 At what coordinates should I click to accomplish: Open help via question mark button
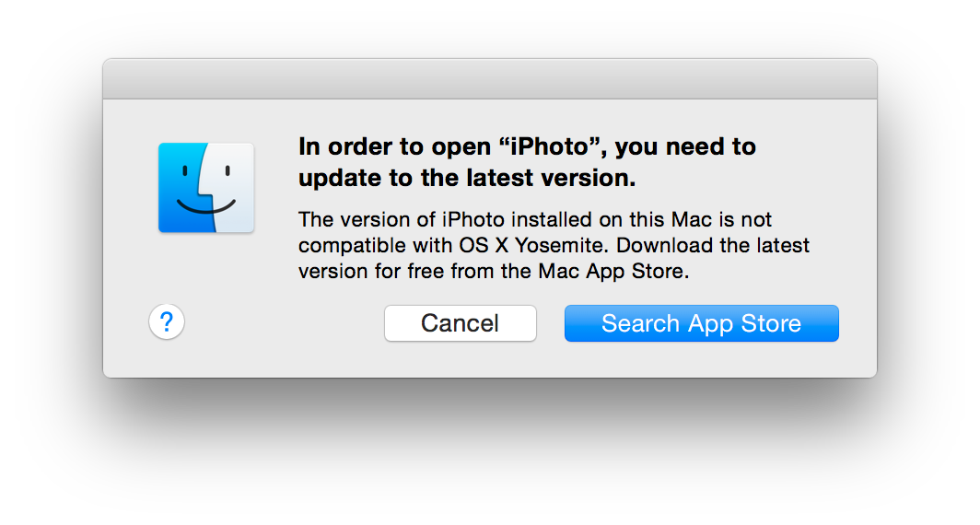point(167,322)
